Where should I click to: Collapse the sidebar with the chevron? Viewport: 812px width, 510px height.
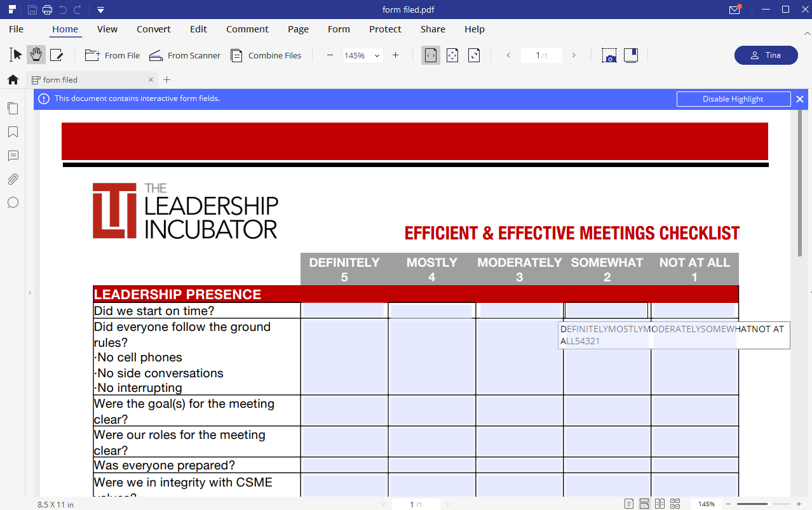pyautogui.click(x=29, y=292)
